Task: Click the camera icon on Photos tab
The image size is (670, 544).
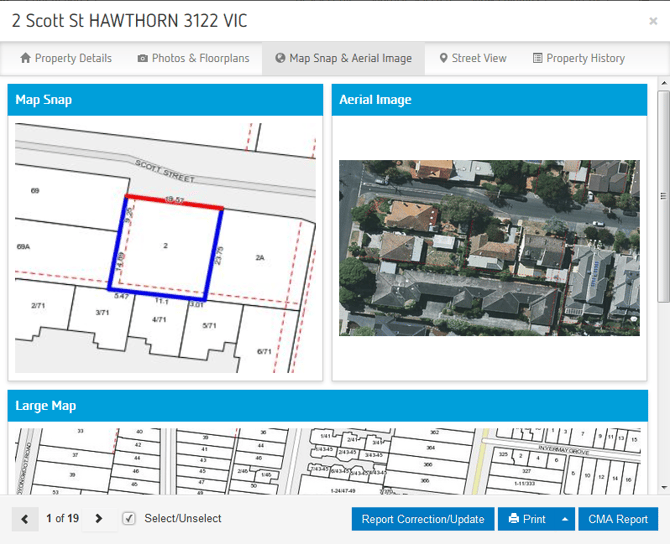Action: (x=143, y=59)
